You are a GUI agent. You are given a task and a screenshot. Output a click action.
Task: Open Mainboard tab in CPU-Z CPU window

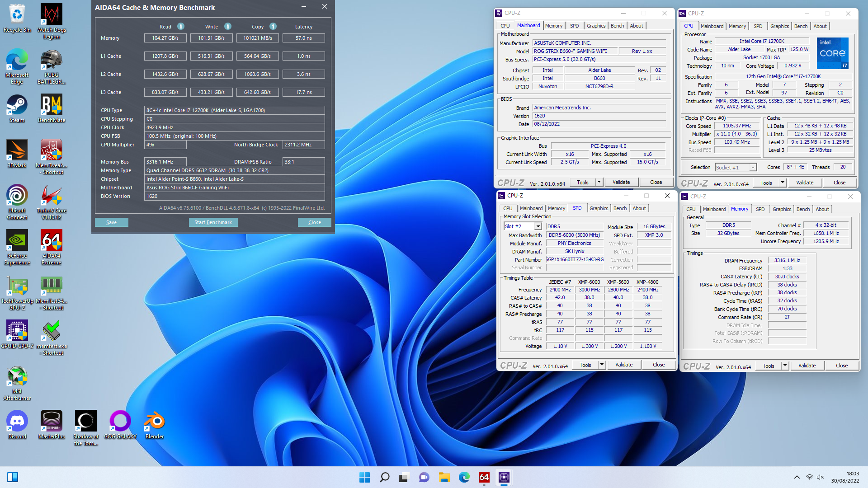click(x=712, y=26)
